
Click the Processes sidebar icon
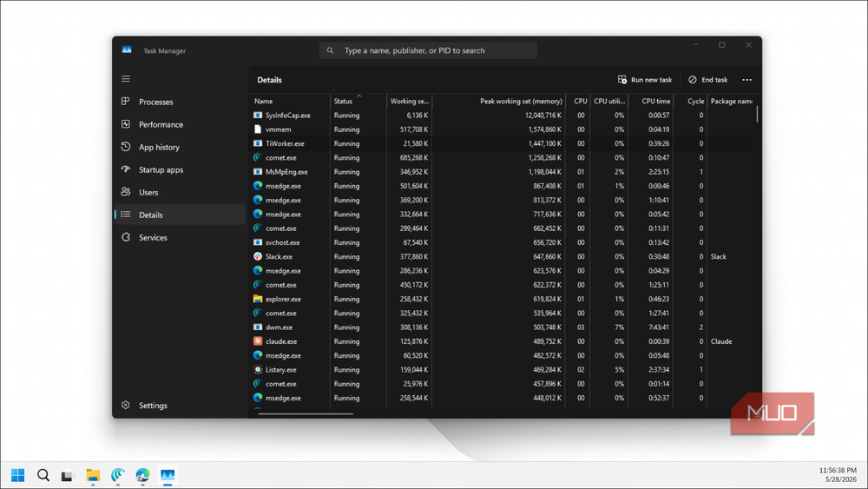126,102
